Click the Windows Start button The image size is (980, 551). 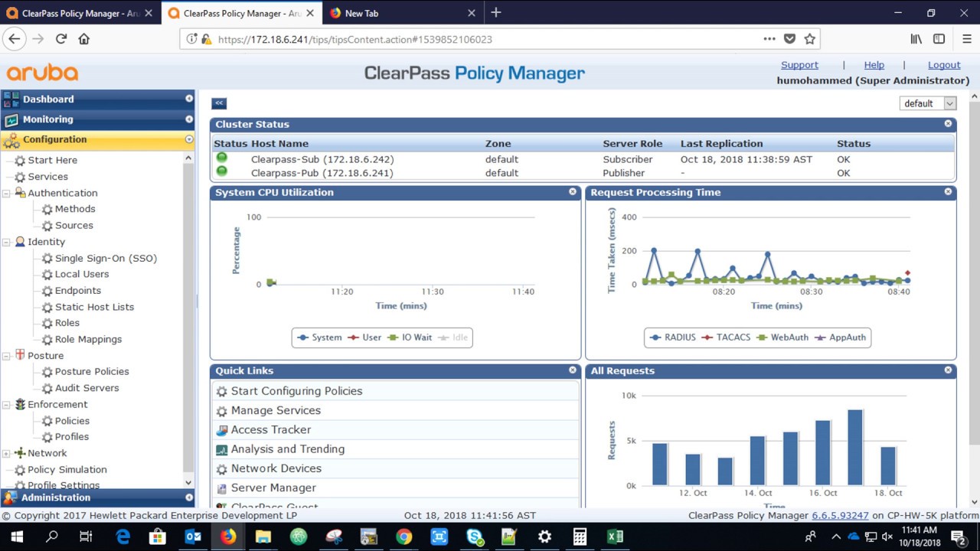(17, 536)
